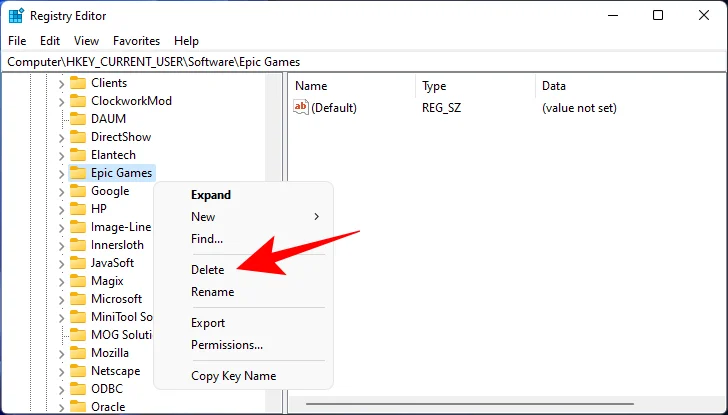Open the Favorites menu

(136, 41)
